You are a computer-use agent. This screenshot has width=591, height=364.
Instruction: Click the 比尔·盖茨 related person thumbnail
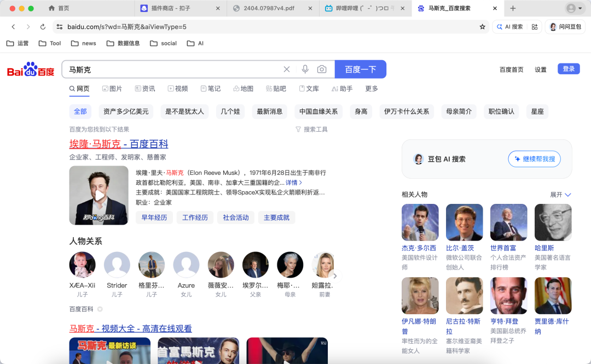(464, 222)
